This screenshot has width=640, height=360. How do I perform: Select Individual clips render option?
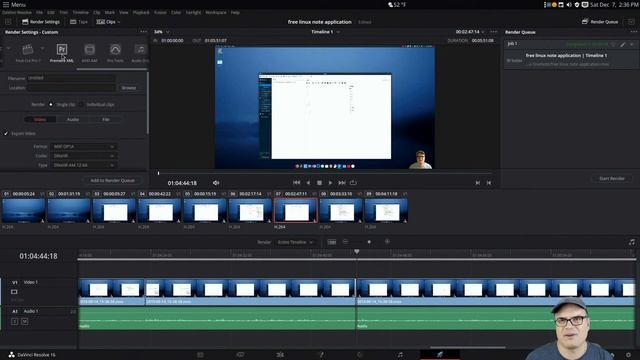pos(81,104)
